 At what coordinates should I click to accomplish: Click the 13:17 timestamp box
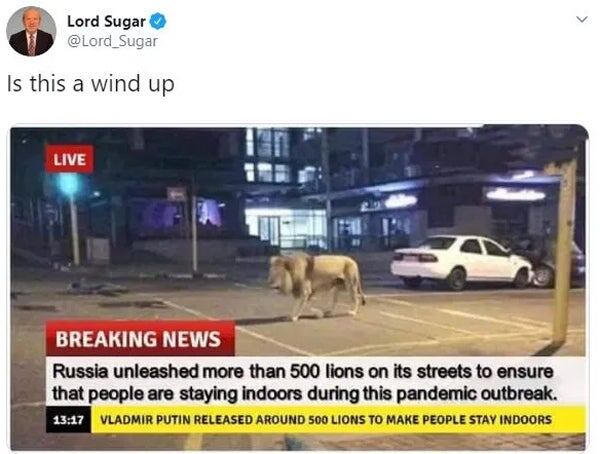click(x=68, y=420)
